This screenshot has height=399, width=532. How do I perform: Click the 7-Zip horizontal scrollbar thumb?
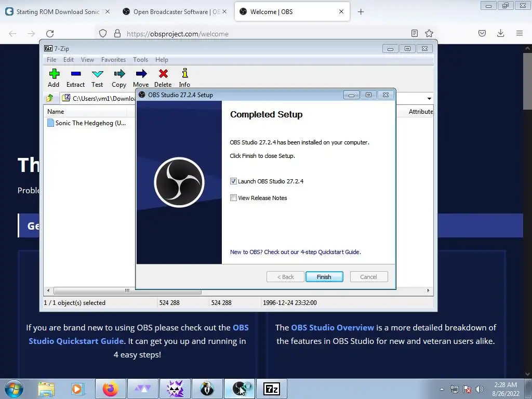point(127,291)
